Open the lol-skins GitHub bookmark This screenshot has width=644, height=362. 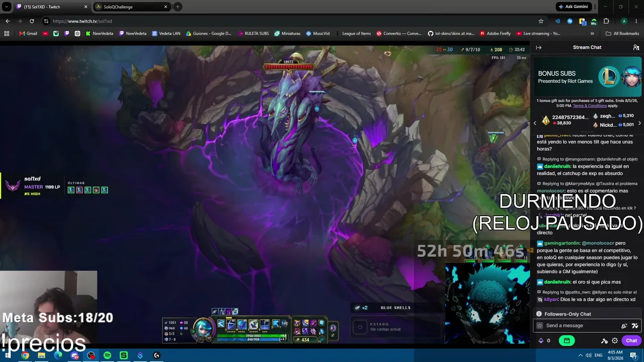coord(451,34)
